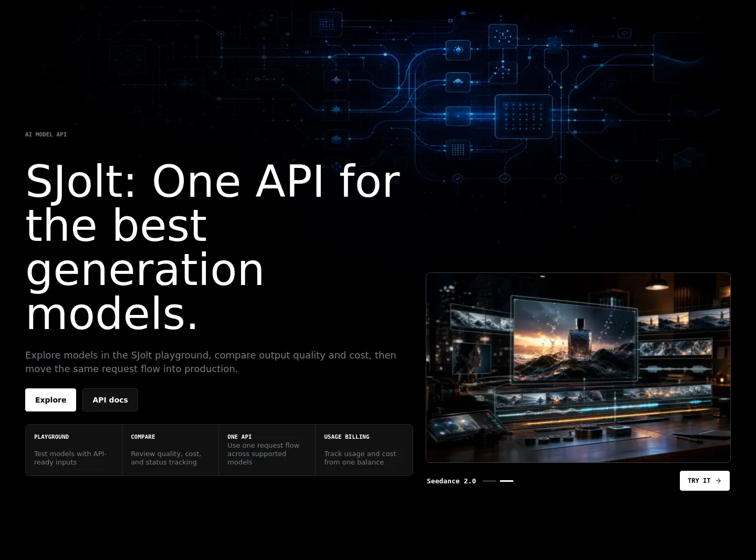The height and width of the screenshot is (560, 756).
Task: Click the Seedance 2.0 model label
Action: click(451, 481)
